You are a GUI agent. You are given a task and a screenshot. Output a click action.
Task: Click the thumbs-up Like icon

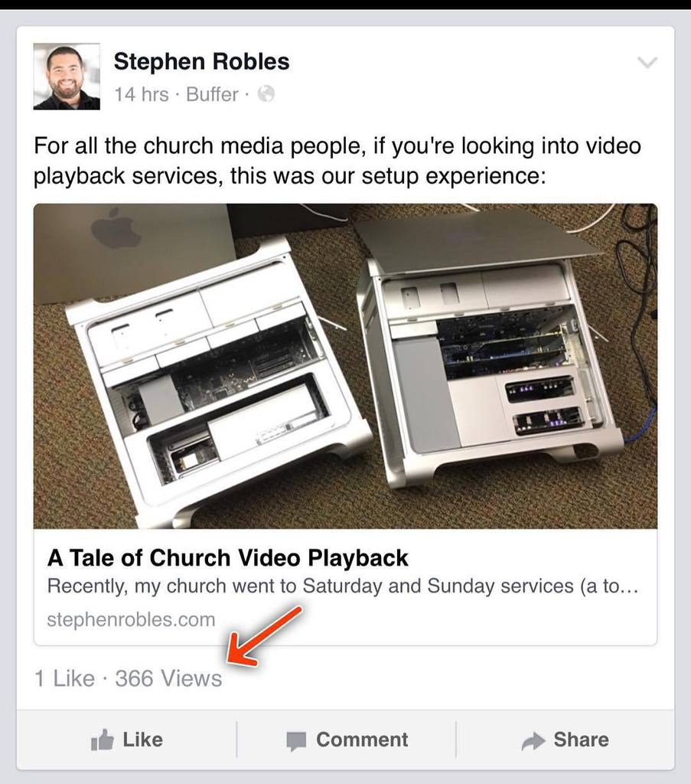point(103,740)
